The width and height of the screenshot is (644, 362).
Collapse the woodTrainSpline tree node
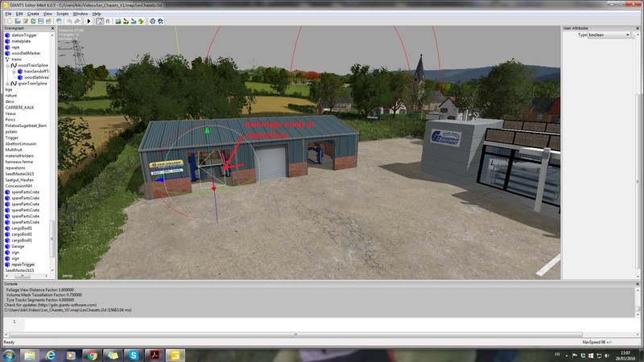(x=7, y=65)
